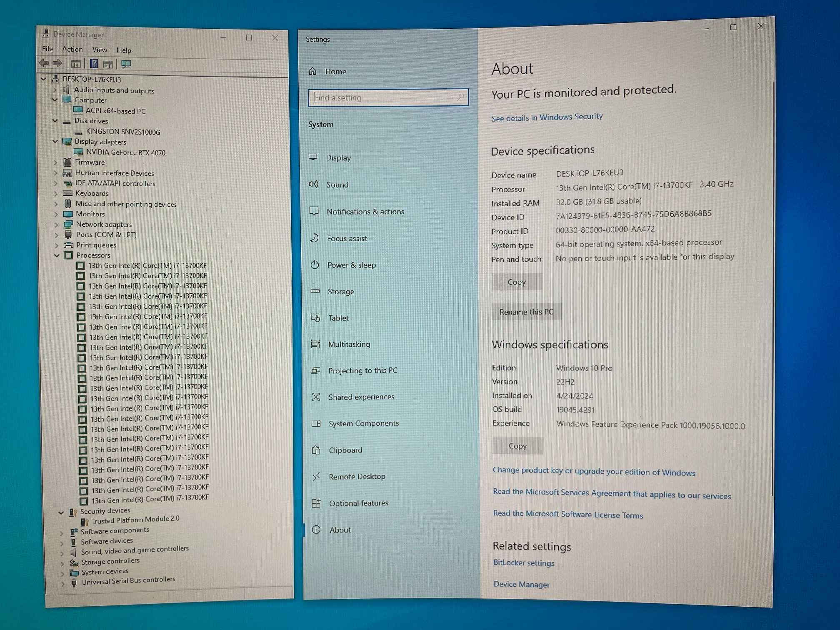Click the Rename this PC button
This screenshot has width=840, height=630.
(x=526, y=312)
